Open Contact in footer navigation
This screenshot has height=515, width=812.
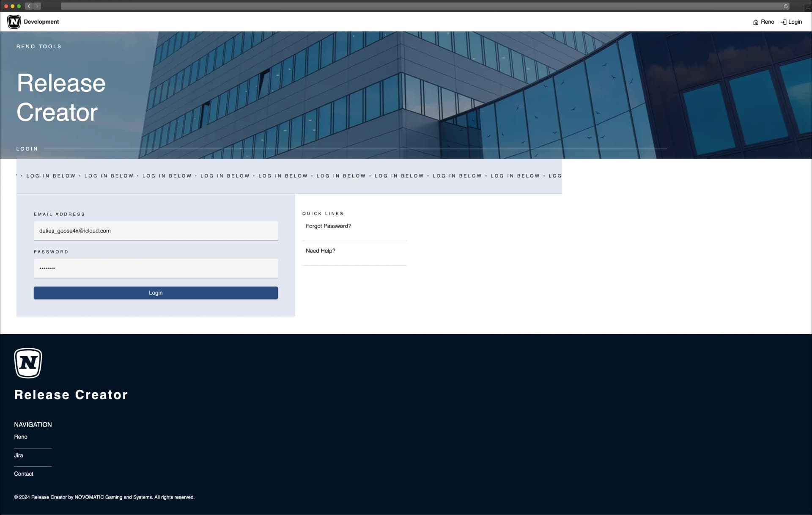24,474
